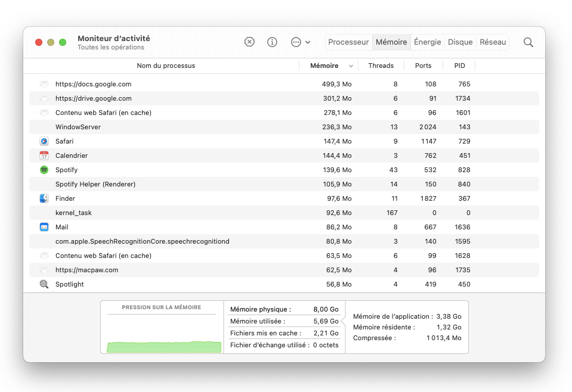Screen dimensions: 572x392
Task: Click the Mémoire utilisée 5,69 Go entry
Action: pyautogui.click(x=284, y=321)
